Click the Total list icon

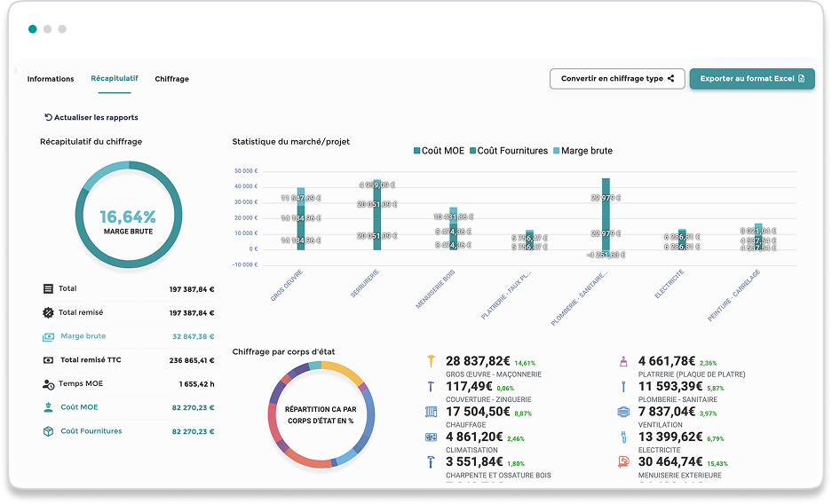coord(48,289)
